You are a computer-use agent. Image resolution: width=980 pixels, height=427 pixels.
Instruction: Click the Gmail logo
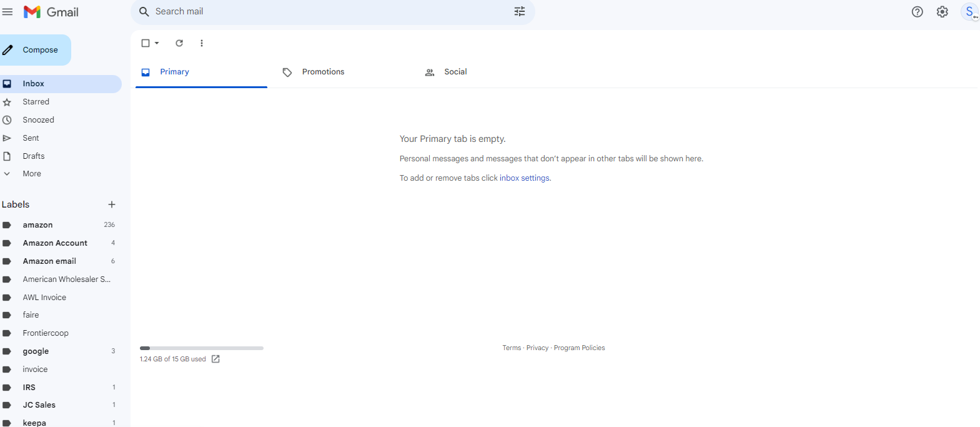click(51, 12)
